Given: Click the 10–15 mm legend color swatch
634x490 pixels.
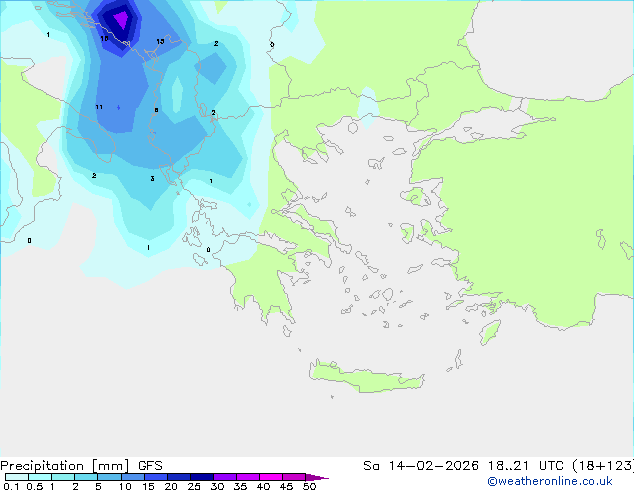Looking at the screenshot, I should [x=132, y=477].
